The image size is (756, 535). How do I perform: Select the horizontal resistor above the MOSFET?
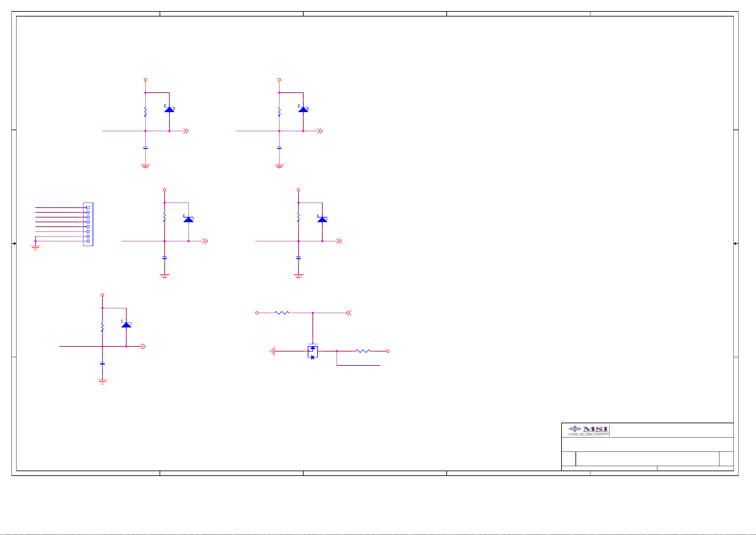(x=282, y=313)
